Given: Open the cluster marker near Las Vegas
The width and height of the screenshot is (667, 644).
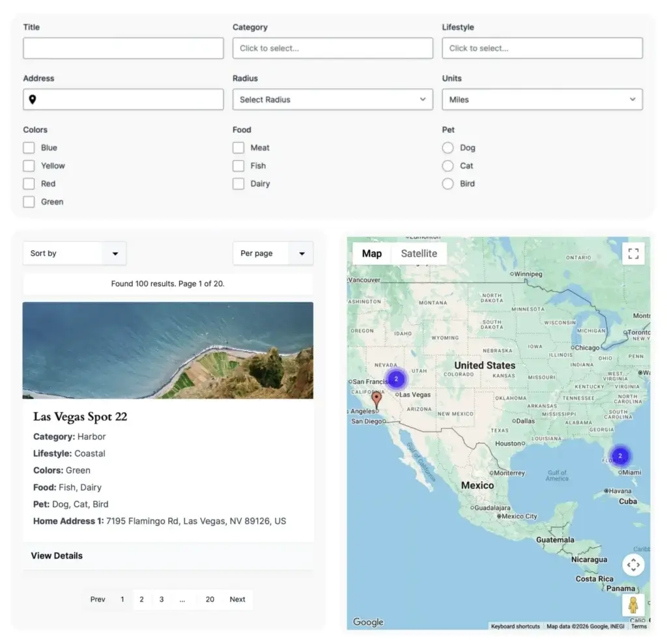Looking at the screenshot, I should pyautogui.click(x=396, y=378).
